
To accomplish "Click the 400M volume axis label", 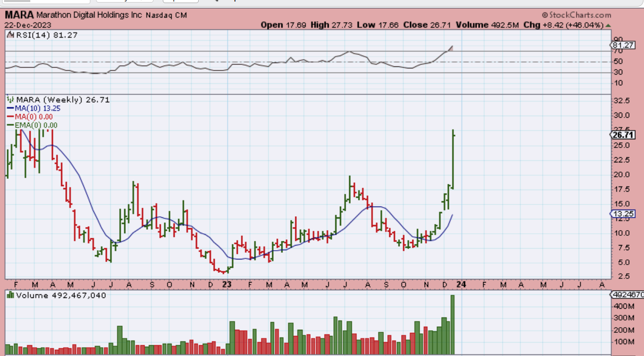I will point(624,306).
